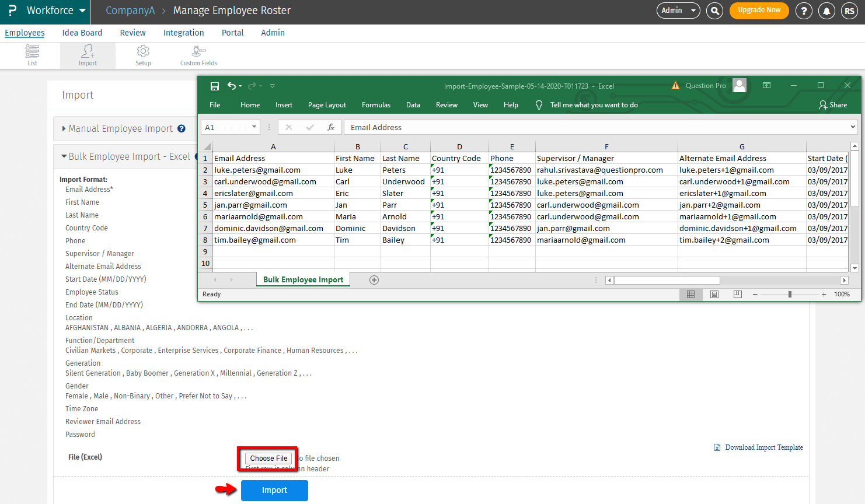
Task: Open the Excel Name Box dropdown
Action: point(254,127)
